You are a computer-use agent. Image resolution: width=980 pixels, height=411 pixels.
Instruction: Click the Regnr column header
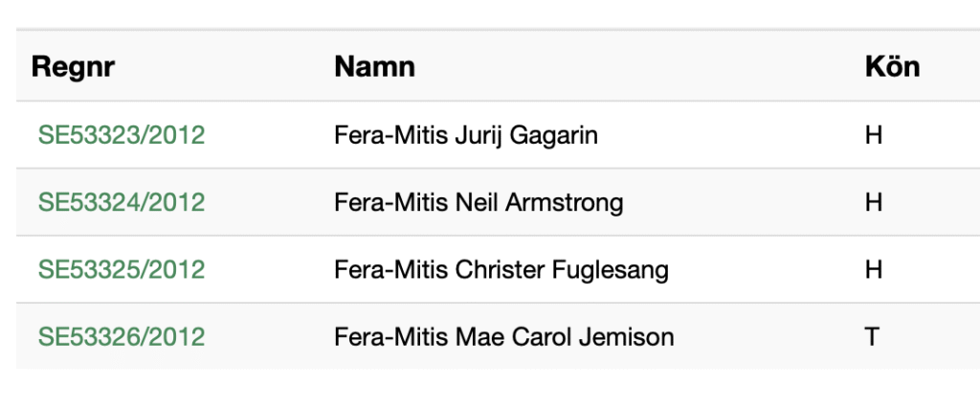[73, 67]
